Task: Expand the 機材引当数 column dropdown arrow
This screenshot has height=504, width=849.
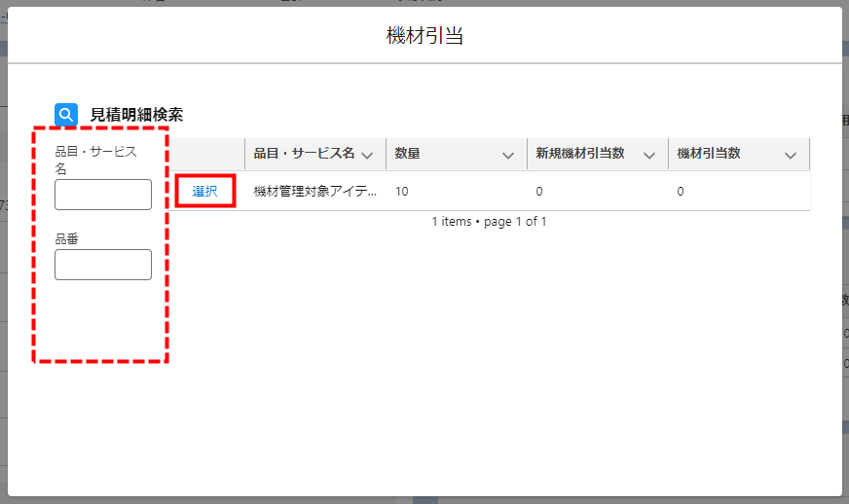Action: (791, 155)
